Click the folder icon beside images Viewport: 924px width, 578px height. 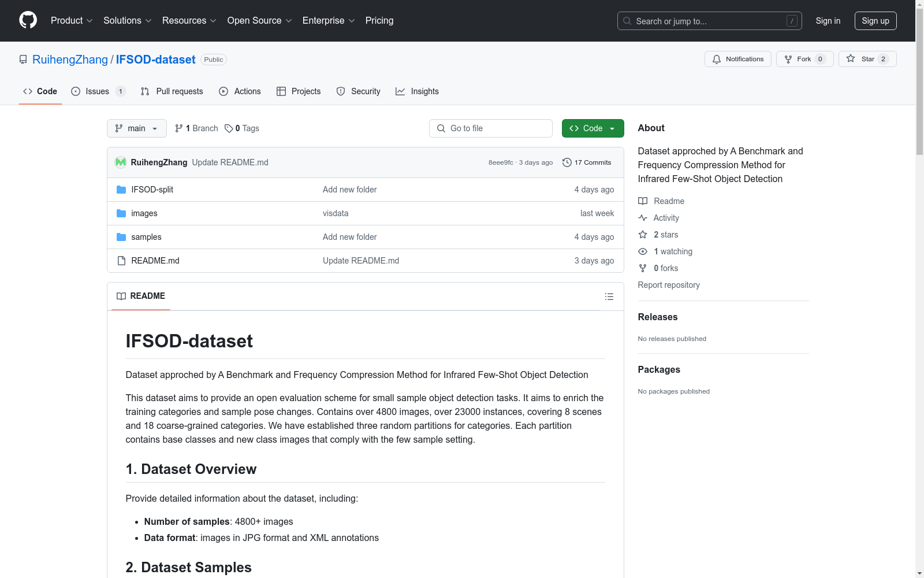[x=121, y=213]
